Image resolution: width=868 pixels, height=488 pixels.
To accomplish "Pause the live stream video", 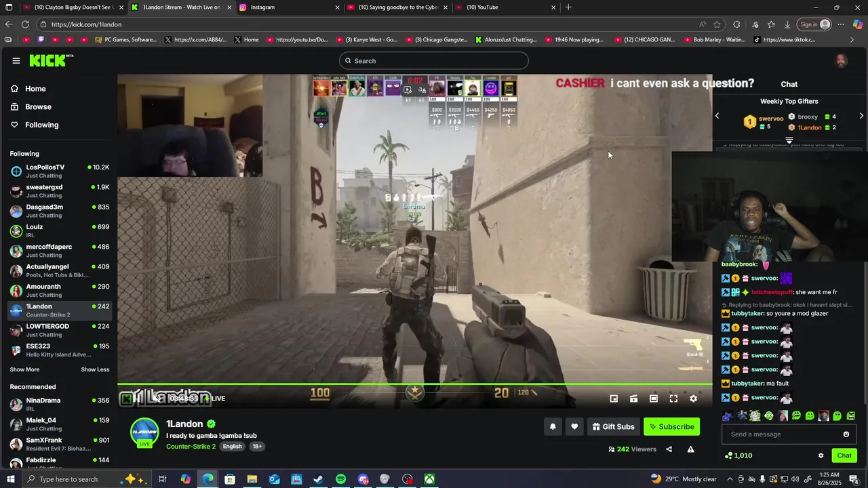I will 137,398.
